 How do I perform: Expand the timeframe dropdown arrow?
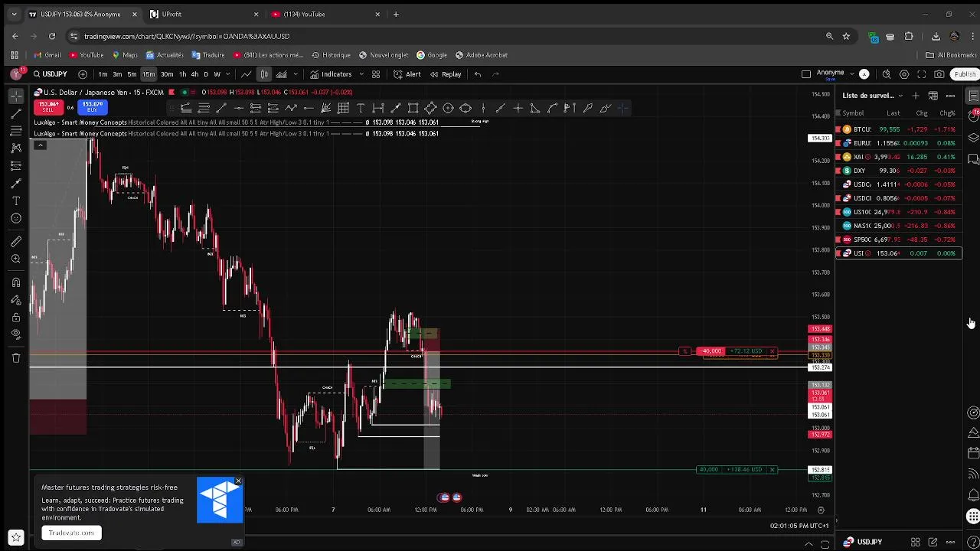(228, 74)
